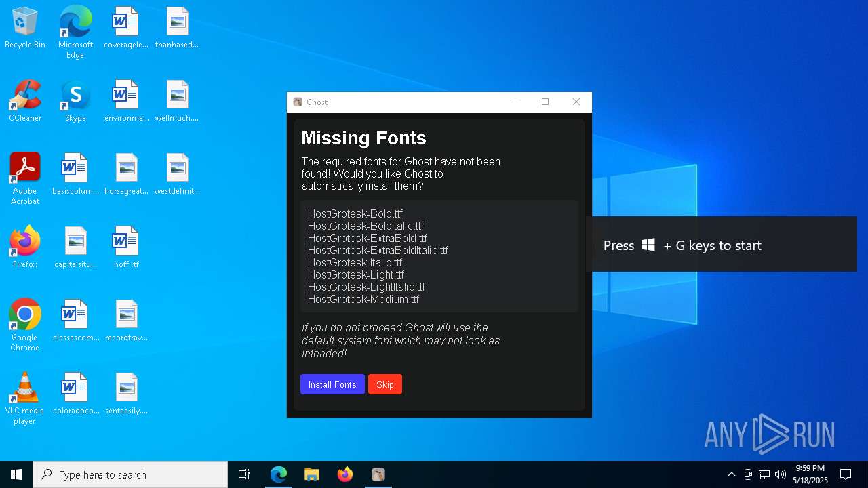Image resolution: width=868 pixels, height=488 pixels.
Task: Open the volume control in system tray
Action: tap(781, 474)
